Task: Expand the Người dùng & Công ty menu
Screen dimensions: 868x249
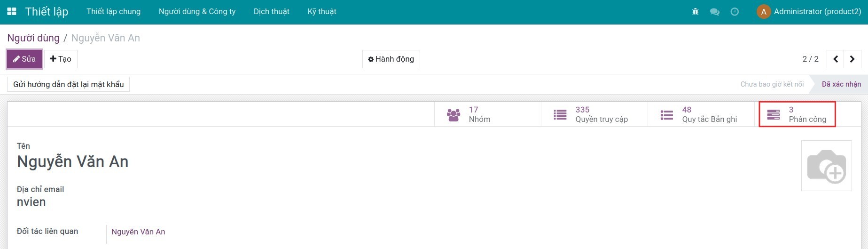Action: click(197, 12)
